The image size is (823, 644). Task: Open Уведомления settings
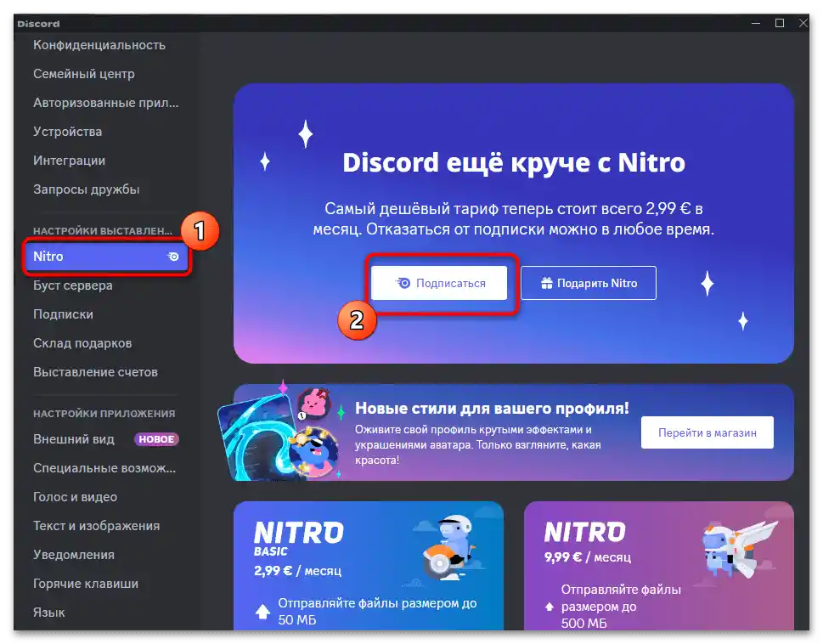tap(74, 555)
